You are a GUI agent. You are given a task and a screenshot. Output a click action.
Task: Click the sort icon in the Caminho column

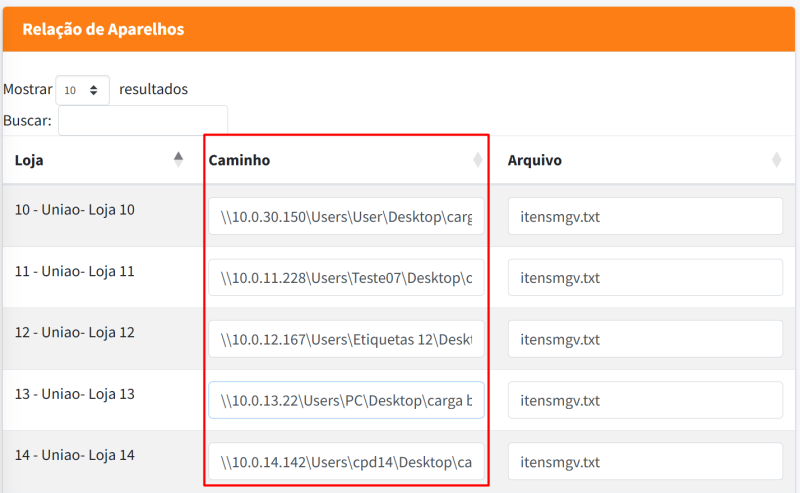point(477,160)
